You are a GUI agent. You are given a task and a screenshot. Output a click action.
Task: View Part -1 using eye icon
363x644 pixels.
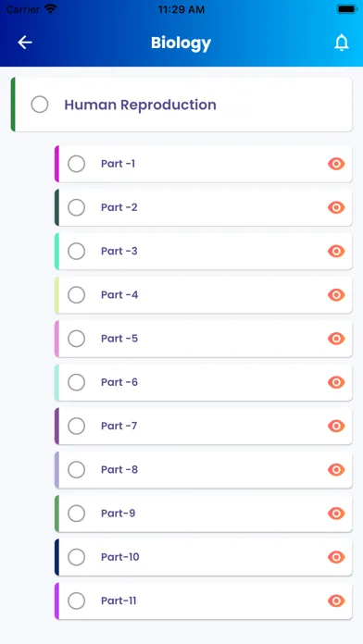coord(336,164)
